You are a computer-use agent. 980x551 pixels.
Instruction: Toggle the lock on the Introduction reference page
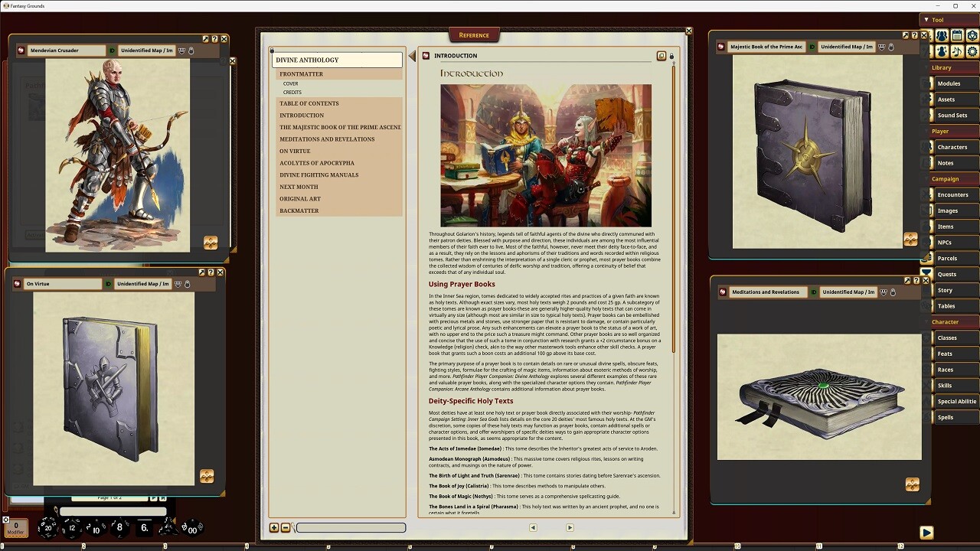671,56
